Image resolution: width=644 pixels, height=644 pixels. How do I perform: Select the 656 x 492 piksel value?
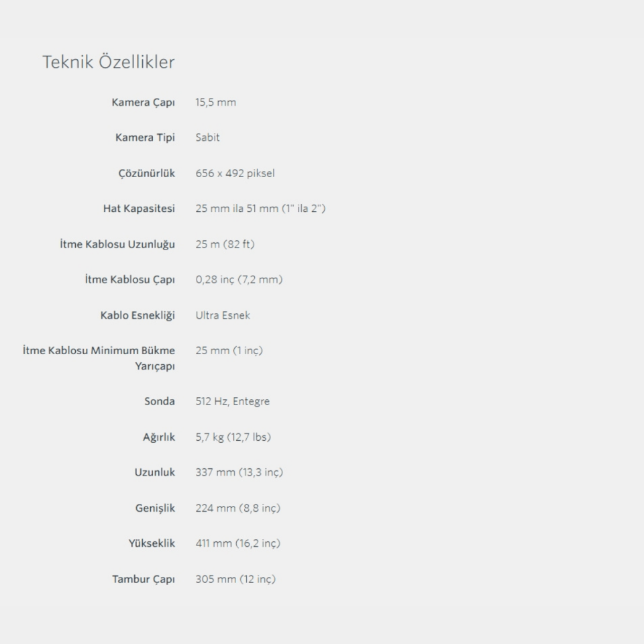click(x=235, y=173)
